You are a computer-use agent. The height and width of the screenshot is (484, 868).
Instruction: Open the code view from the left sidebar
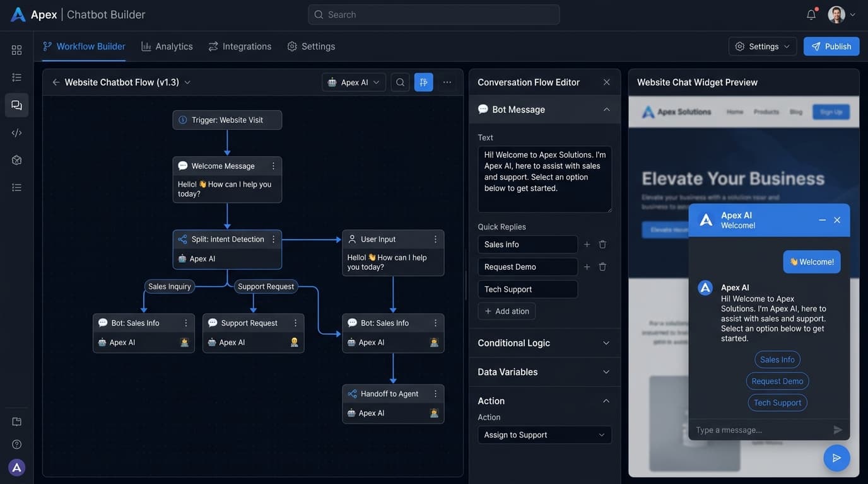pyautogui.click(x=15, y=131)
